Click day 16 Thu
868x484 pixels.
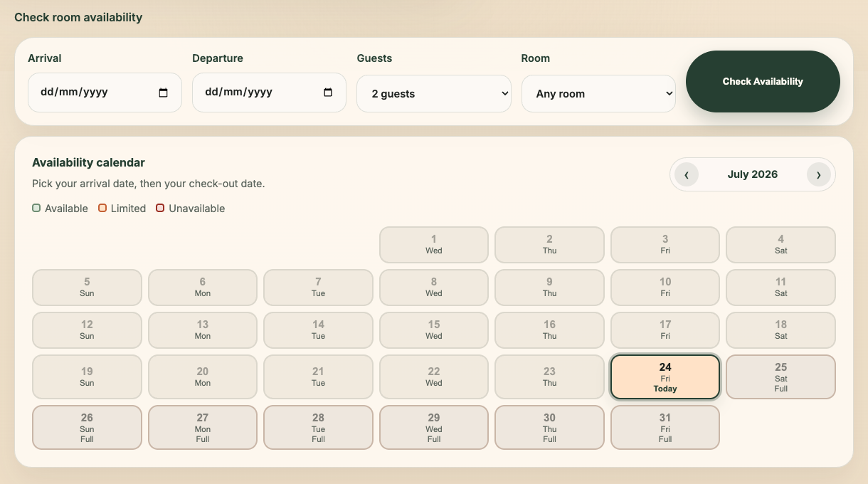(x=549, y=330)
